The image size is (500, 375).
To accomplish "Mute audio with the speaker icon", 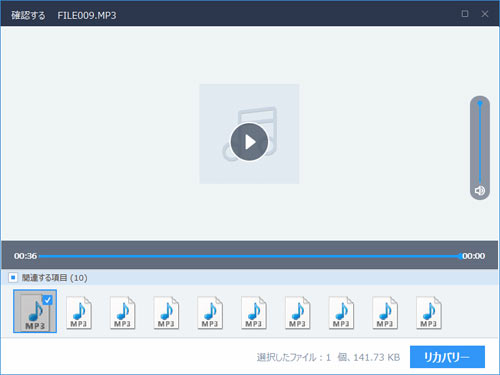I will click(480, 191).
